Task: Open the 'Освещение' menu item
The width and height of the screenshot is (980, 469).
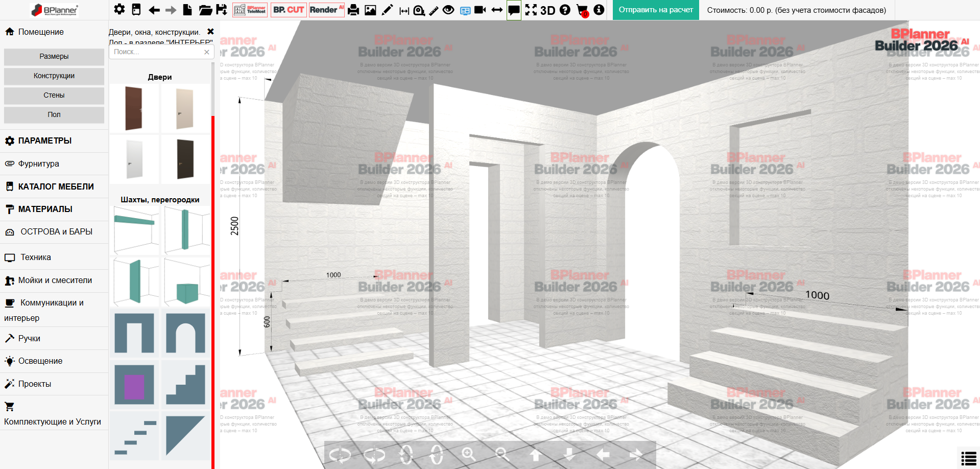Action: coord(54,361)
